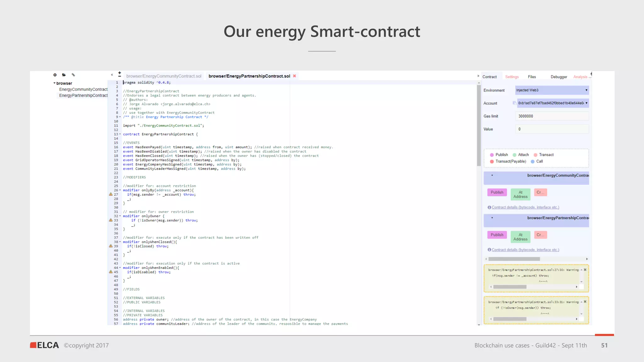Click 'address private owner' on line 56
The height and width of the screenshot is (362, 644).
click(145, 320)
